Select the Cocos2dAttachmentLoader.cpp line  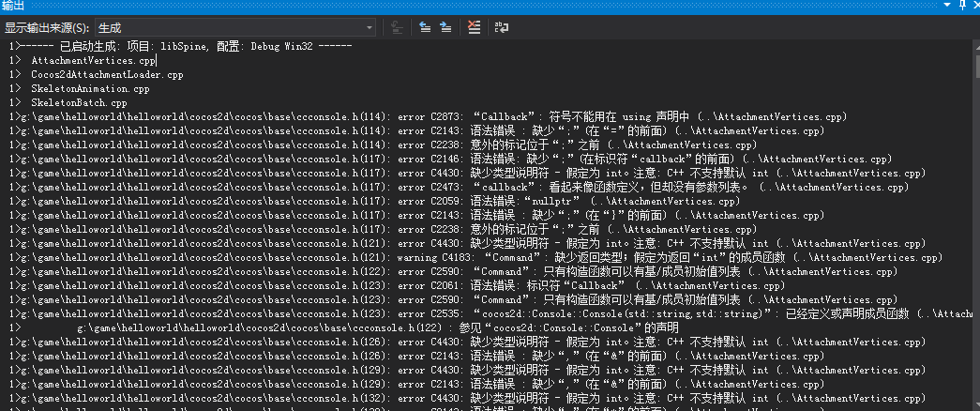(97, 74)
